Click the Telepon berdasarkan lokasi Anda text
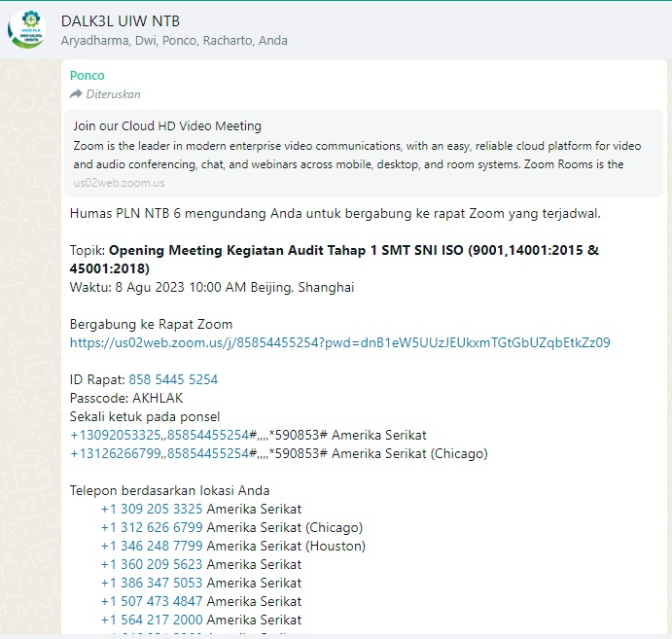This screenshot has width=672, height=639. coord(170,490)
